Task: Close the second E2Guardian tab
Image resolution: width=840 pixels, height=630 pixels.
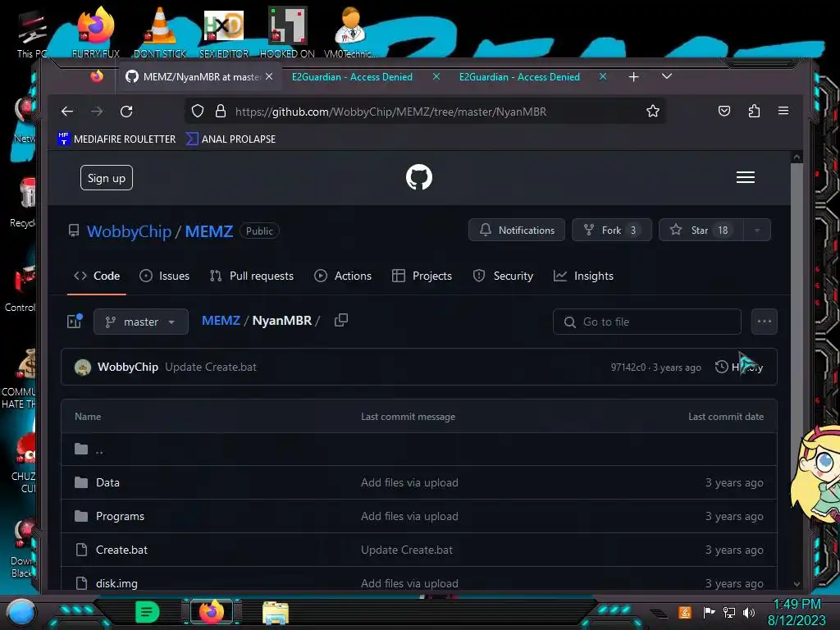Action: [x=603, y=76]
